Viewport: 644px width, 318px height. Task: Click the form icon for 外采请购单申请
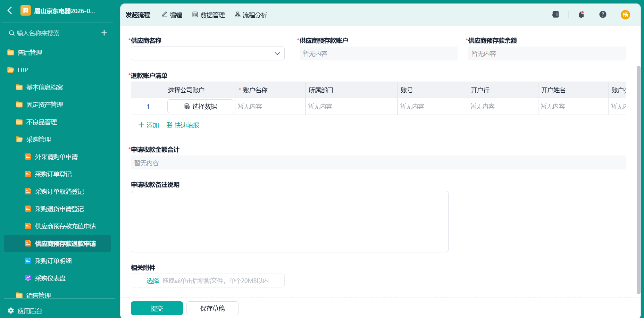(x=28, y=157)
